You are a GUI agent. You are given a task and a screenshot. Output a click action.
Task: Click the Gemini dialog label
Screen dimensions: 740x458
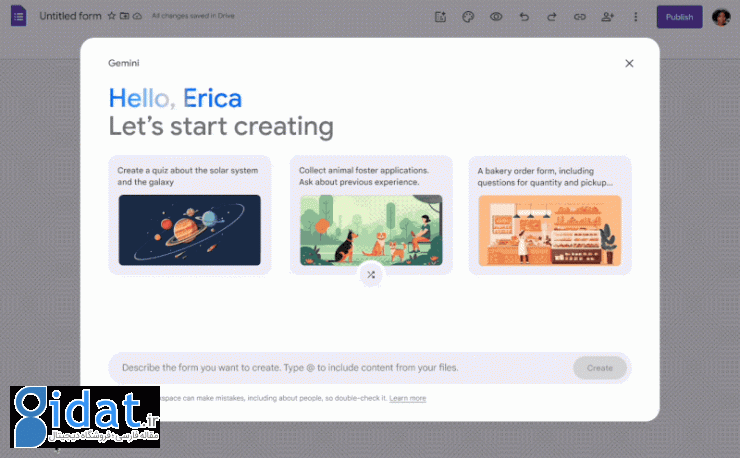pyautogui.click(x=124, y=63)
